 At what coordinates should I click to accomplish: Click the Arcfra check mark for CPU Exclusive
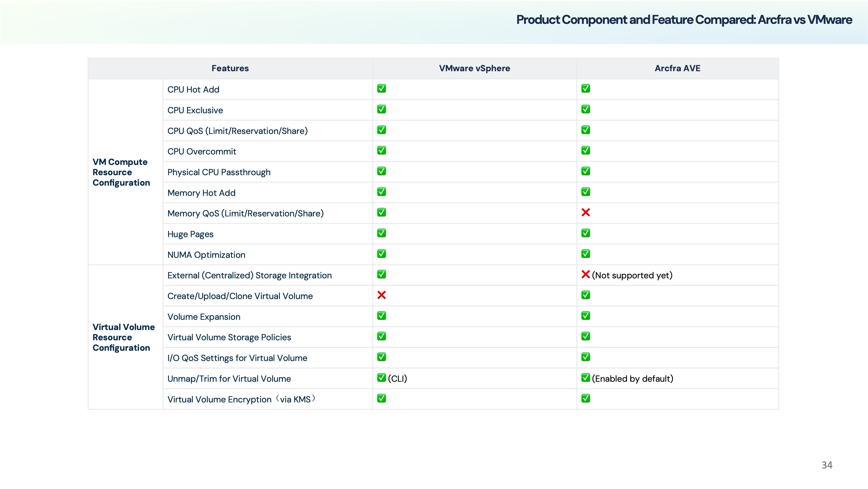[586, 109]
